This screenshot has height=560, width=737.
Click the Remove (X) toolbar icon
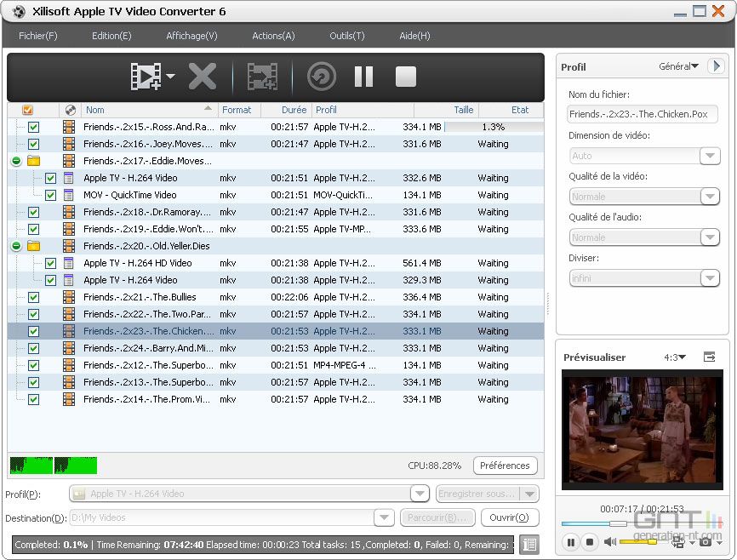pos(203,77)
